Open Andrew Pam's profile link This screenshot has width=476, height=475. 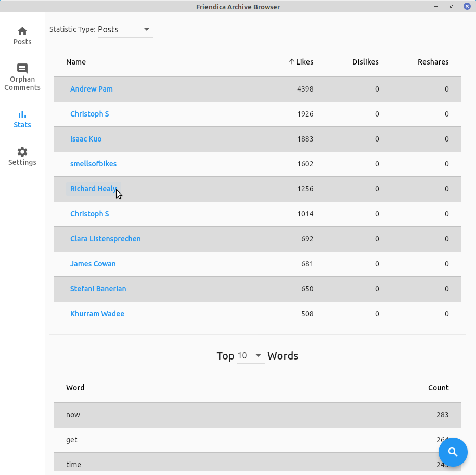(92, 89)
